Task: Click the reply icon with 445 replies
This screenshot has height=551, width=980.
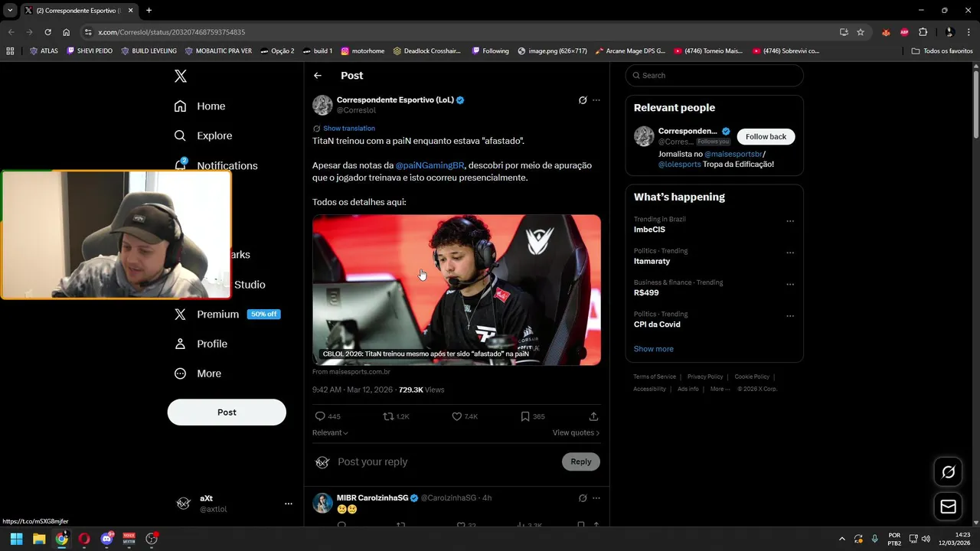Action: coord(321,416)
